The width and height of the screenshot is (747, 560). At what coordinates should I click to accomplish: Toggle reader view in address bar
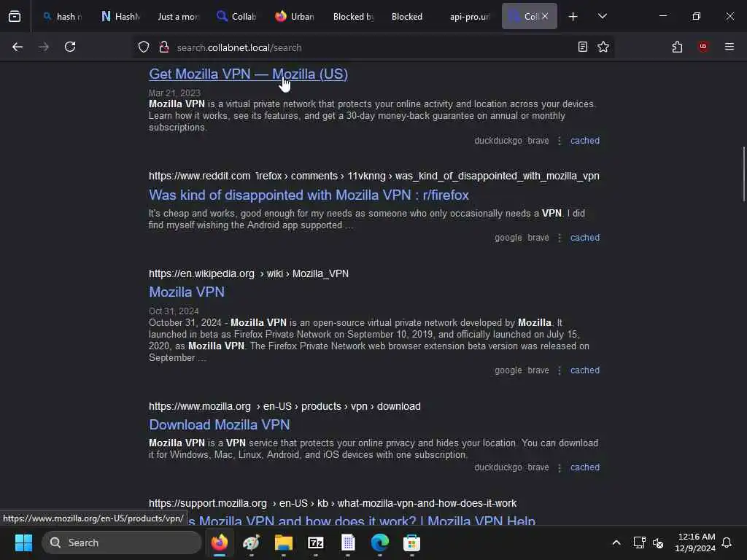[x=582, y=47]
